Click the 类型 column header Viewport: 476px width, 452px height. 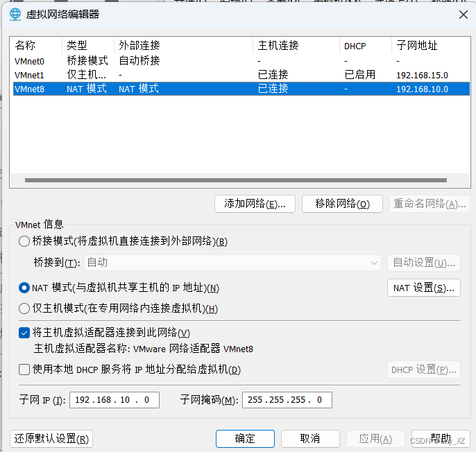(88, 46)
